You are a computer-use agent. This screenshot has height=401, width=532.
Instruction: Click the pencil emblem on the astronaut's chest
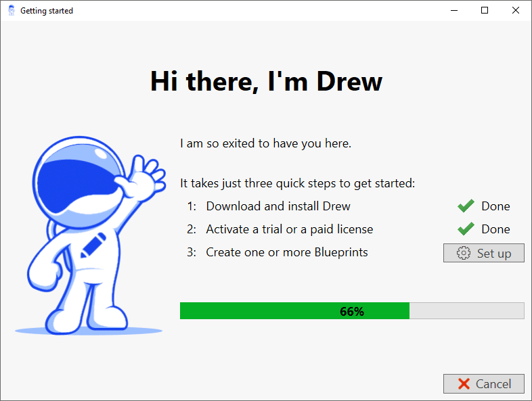[93, 245]
